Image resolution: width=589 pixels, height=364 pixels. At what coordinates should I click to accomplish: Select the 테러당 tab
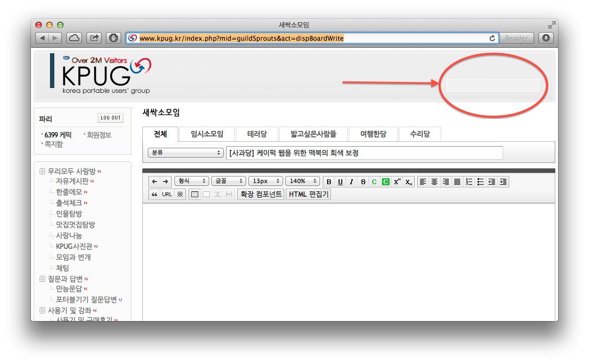click(257, 134)
